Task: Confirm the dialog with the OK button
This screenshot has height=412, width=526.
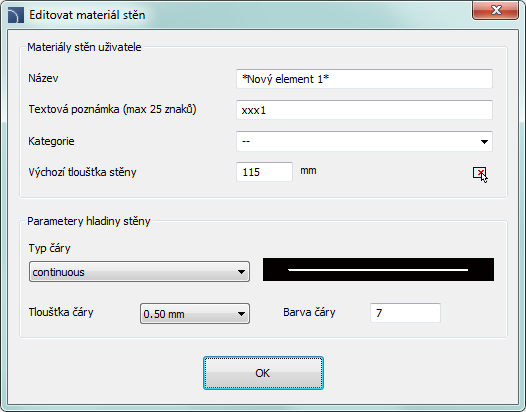Action: pos(263,373)
